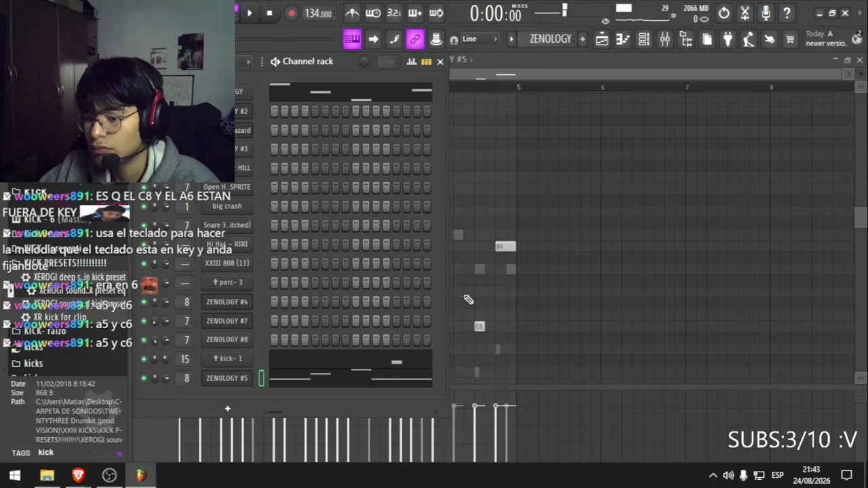
Task: Close the Channel rack panel
Action: [440, 62]
